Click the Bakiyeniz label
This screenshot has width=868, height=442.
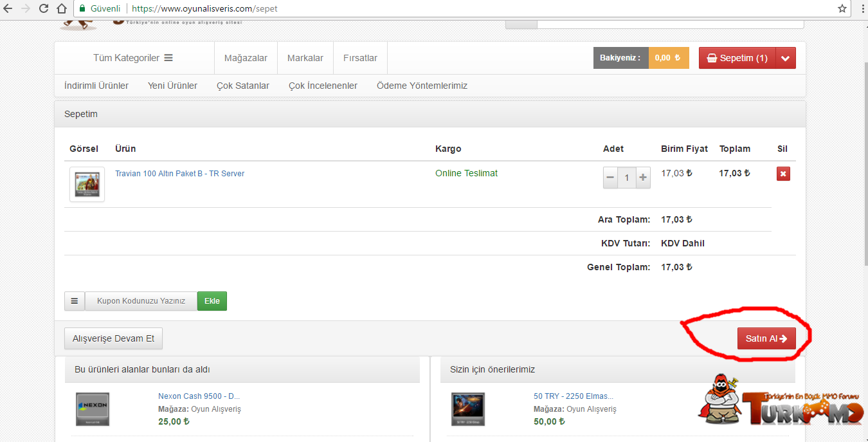(x=620, y=58)
